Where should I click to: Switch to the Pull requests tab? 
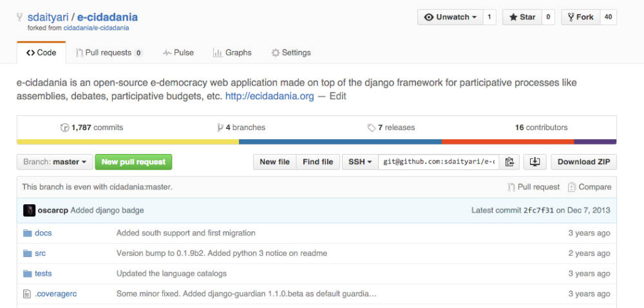(x=108, y=53)
